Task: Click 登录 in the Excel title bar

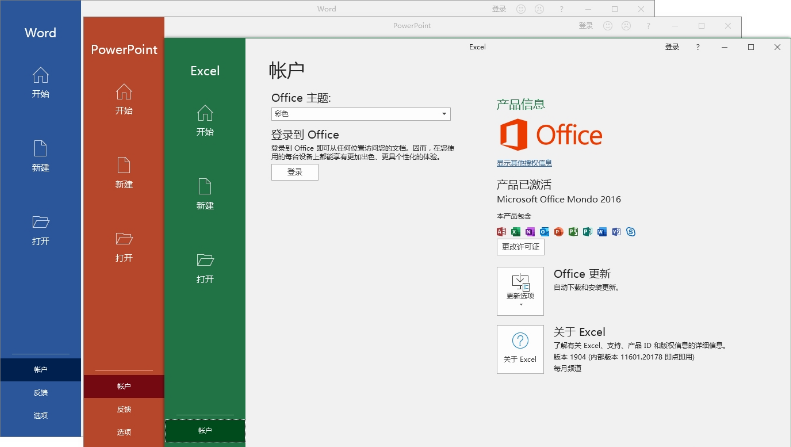Action: (x=672, y=47)
